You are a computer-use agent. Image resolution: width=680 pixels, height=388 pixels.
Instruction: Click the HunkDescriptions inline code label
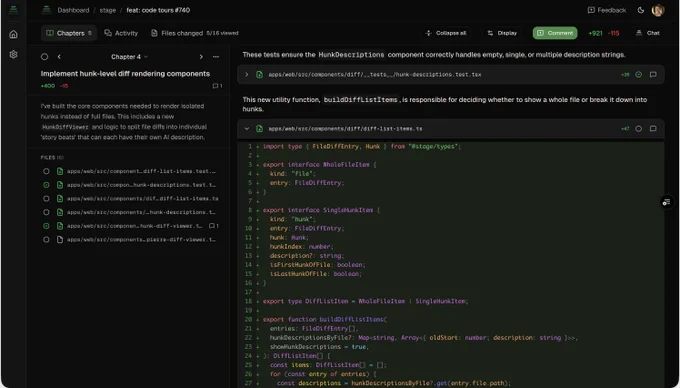coord(351,55)
